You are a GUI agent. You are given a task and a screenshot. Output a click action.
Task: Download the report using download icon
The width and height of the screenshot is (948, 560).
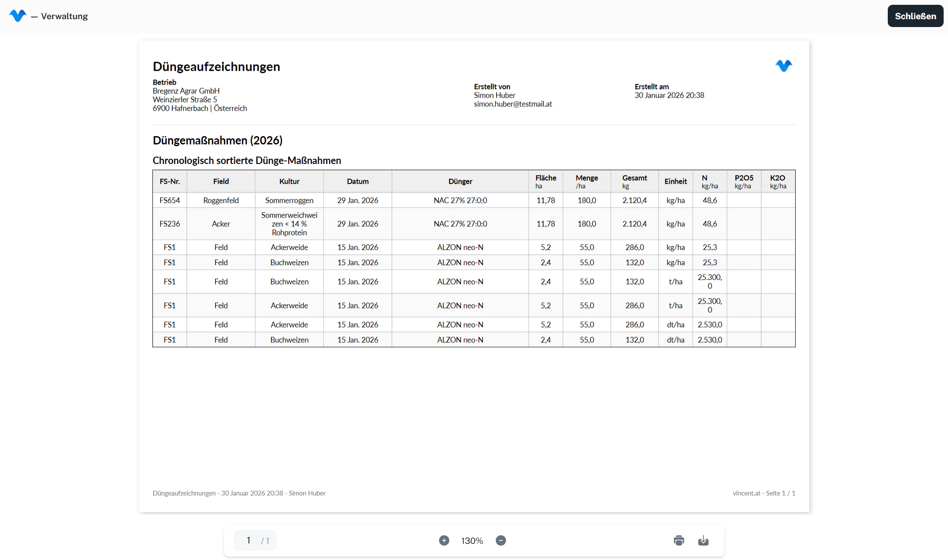coord(703,540)
